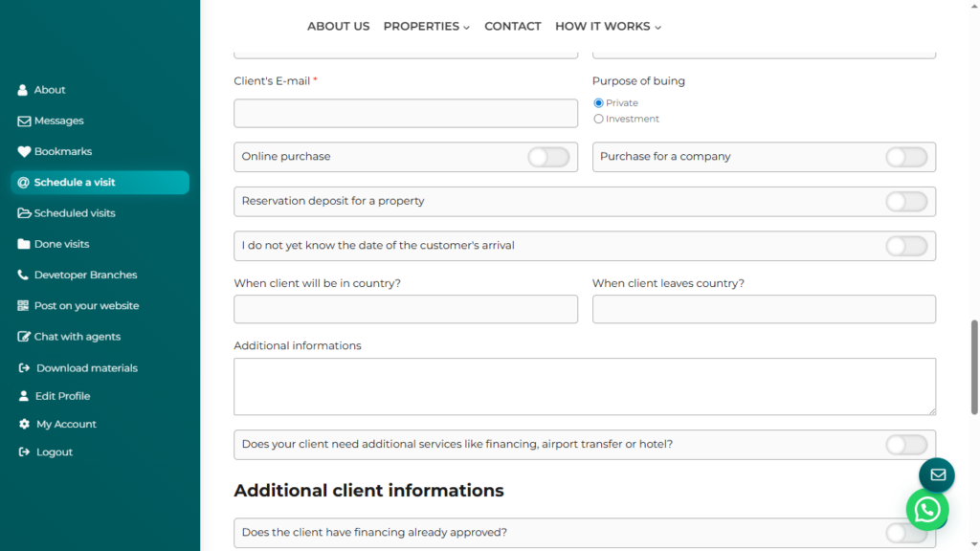The image size is (980, 551).
Task: Open the Edit Profile link
Action: [62, 396]
